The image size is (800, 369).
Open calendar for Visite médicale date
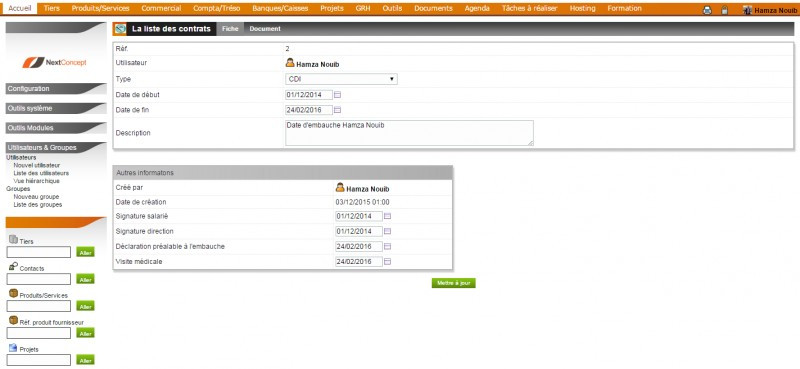[x=387, y=262]
